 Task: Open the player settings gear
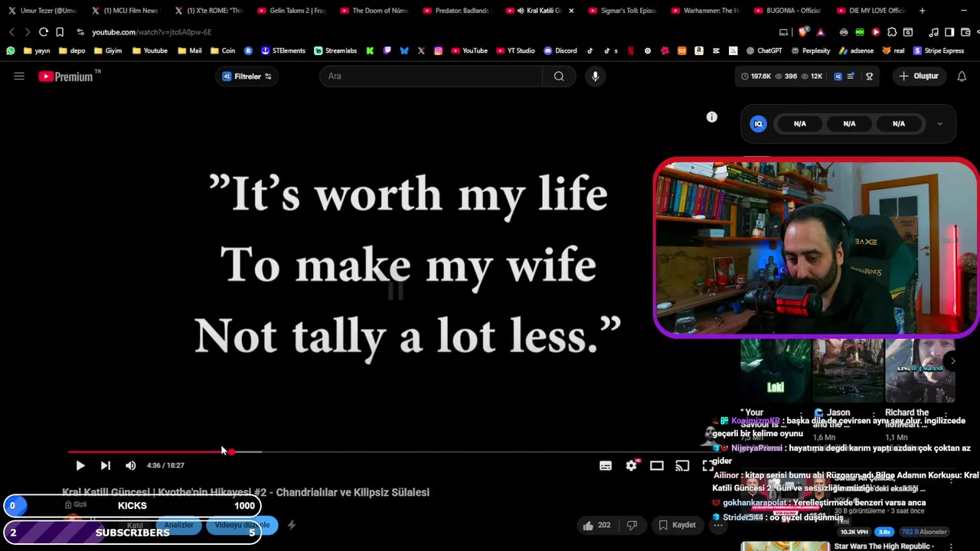[631, 465]
